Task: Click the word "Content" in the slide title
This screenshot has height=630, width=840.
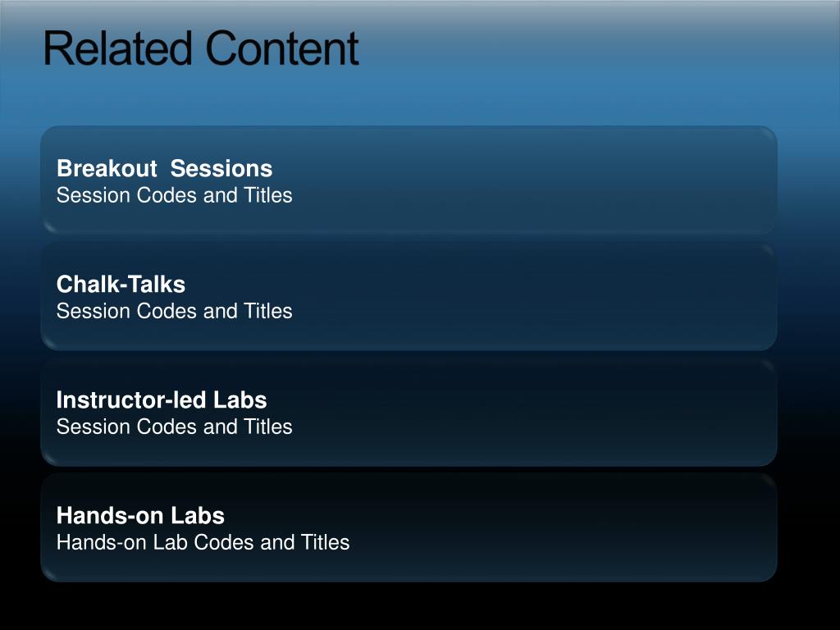Action: tap(282, 48)
